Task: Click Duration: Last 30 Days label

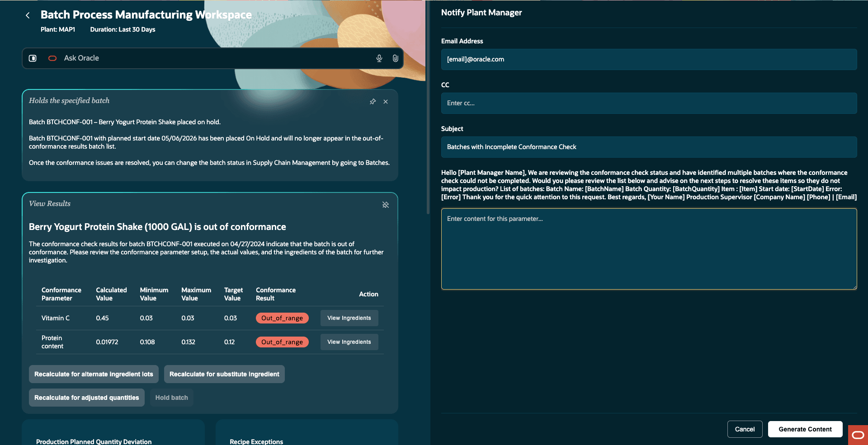Action: 123,29
